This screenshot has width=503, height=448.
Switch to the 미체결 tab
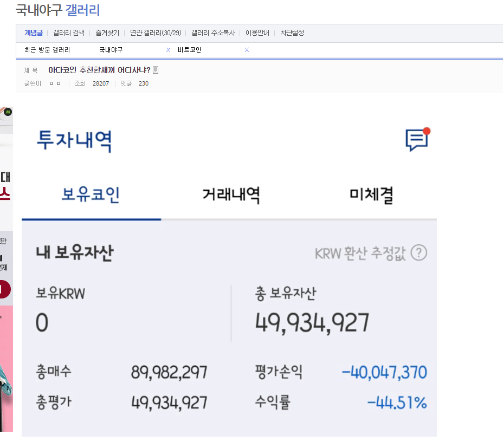(x=371, y=194)
